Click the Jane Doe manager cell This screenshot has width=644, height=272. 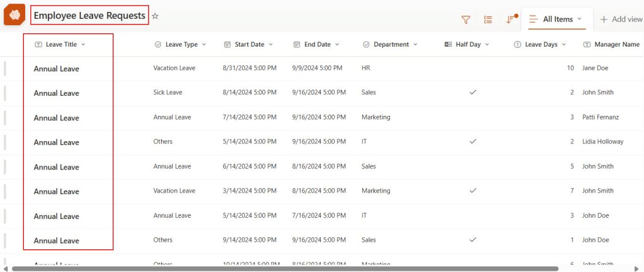pyautogui.click(x=595, y=68)
